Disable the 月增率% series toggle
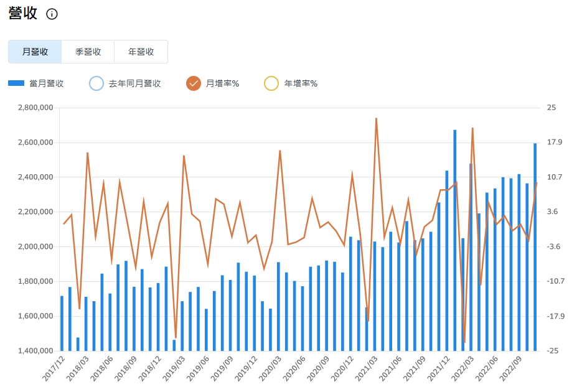The image size is (582, 392). click(x=194, y=83)
